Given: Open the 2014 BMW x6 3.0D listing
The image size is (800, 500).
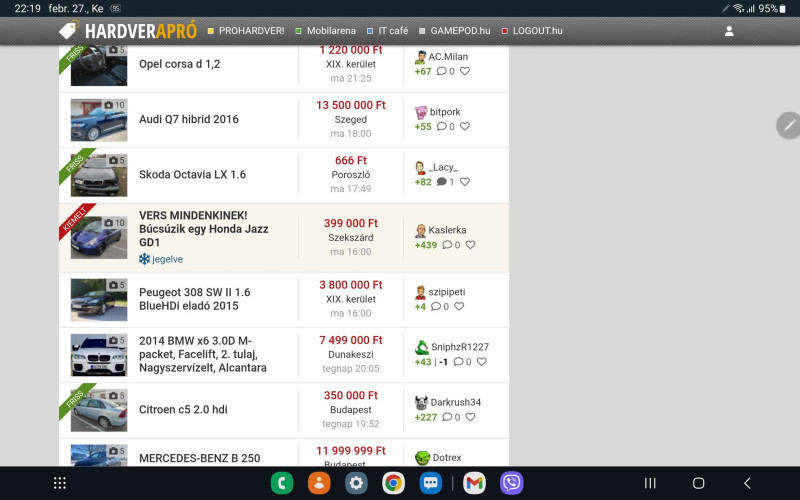Looking at the screenshot, I should click(203, 354).
